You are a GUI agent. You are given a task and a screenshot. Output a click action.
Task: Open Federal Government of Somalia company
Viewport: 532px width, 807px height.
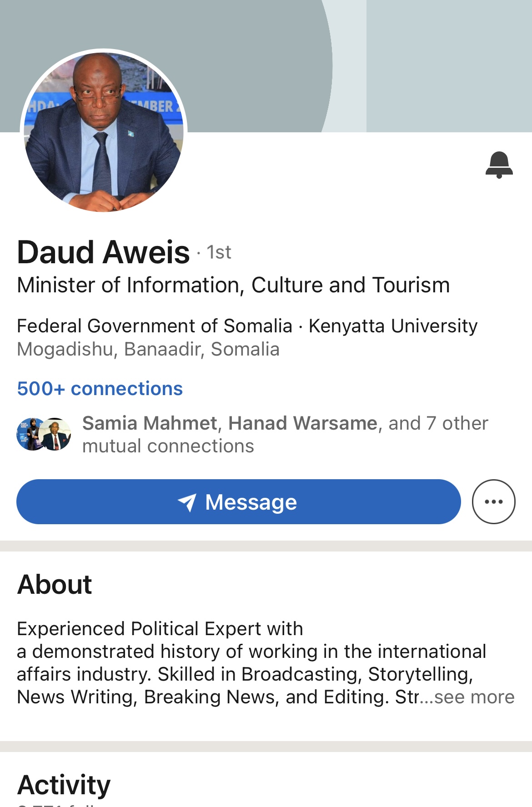point(154,326)
